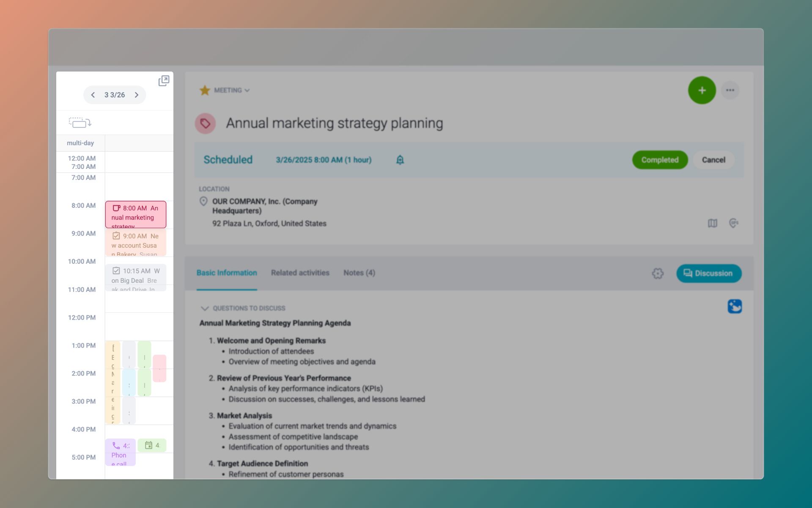Image resolution: width=812 pixels, height=508 pixels.
Task: Click the Cancel button
Action: coord(713,160)
